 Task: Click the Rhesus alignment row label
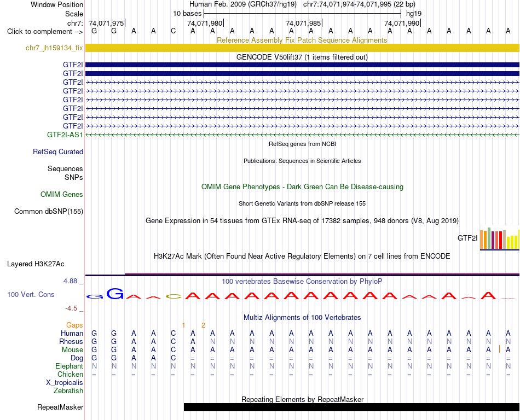71,341
